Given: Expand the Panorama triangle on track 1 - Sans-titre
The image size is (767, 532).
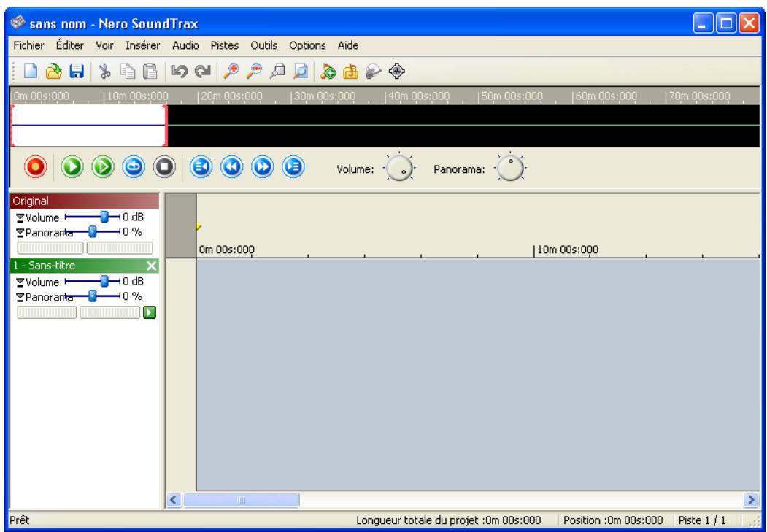Looking at the screenshot, I should (20, 297).
